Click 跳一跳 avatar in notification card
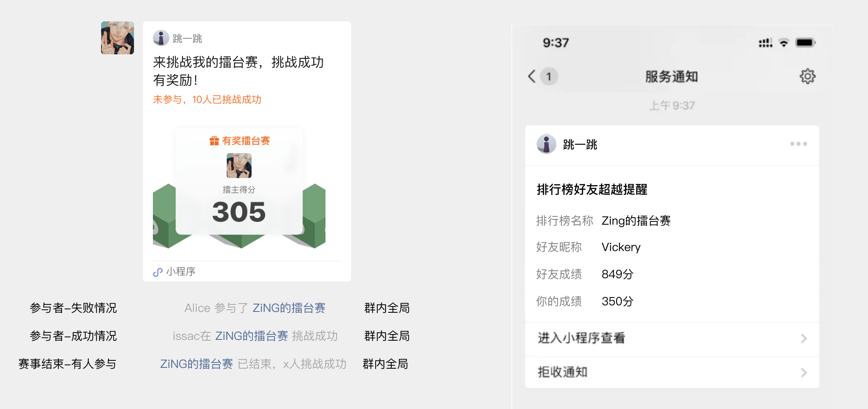The height and width of the screenshot is (409, 868). [x=546, y=144]
